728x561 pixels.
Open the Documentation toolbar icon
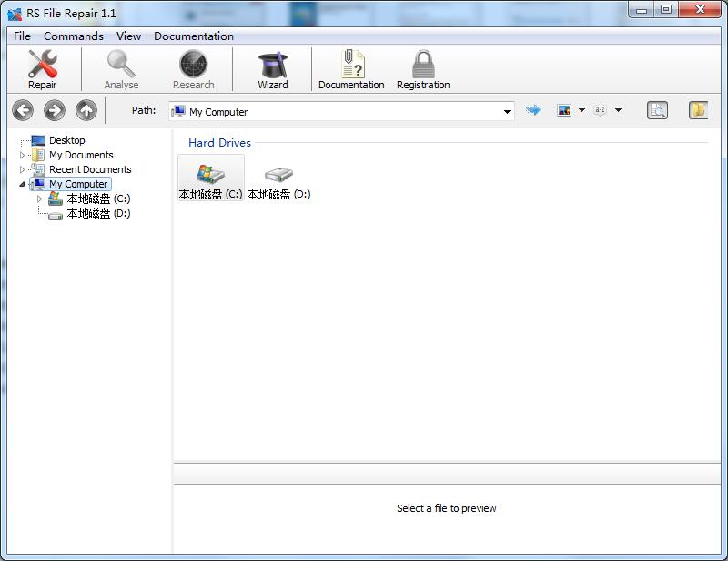[352, 64]
